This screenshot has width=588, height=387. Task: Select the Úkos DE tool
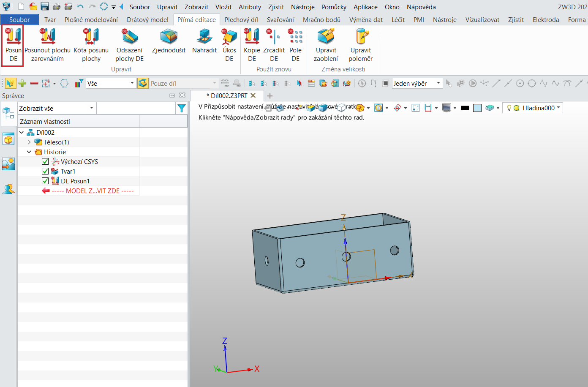pyautogui.click(x=229, y=45)
